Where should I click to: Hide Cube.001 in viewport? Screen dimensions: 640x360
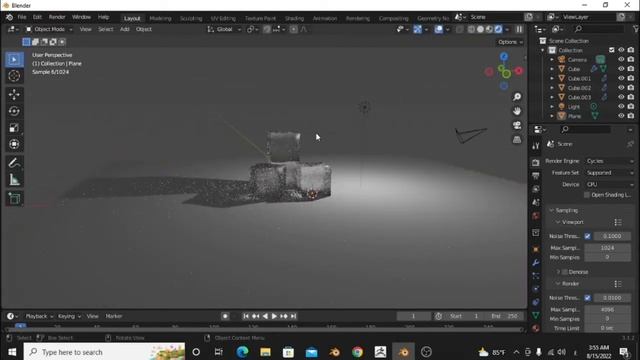click(621, 78)
